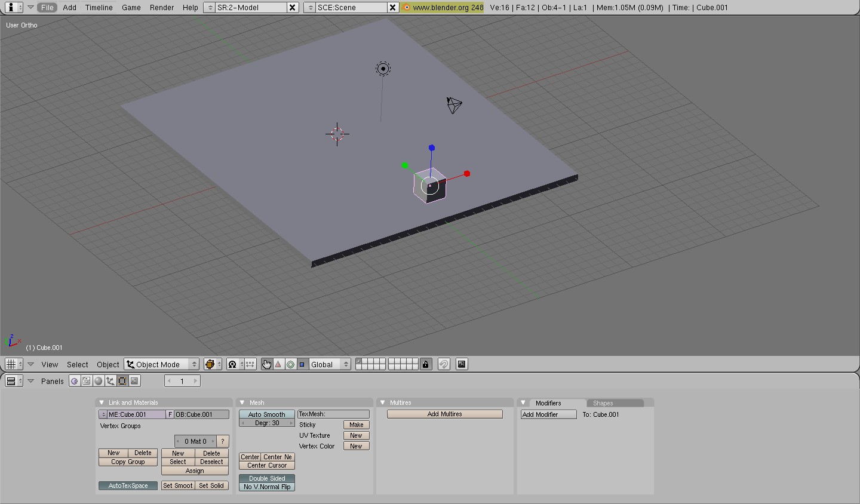
Task: Click Make next to Sticky
Action: click(357, 425)
